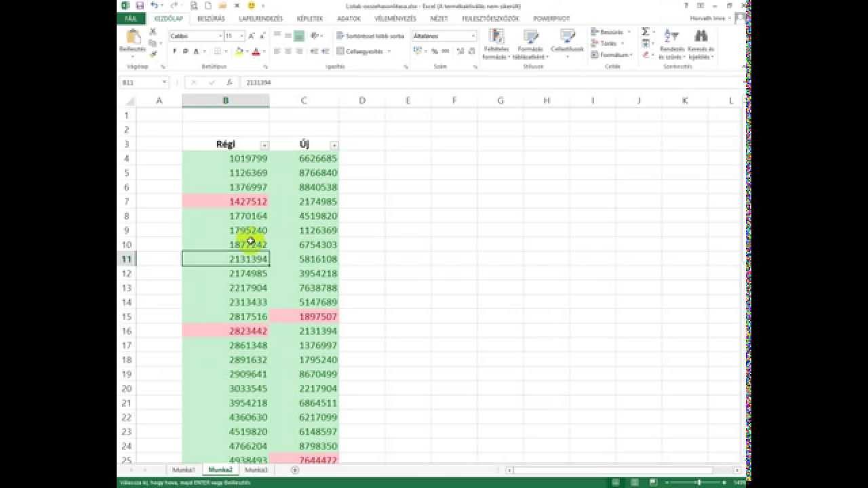
Task: Click the Save icon in quick access toolbar
Action: (139, 5)
